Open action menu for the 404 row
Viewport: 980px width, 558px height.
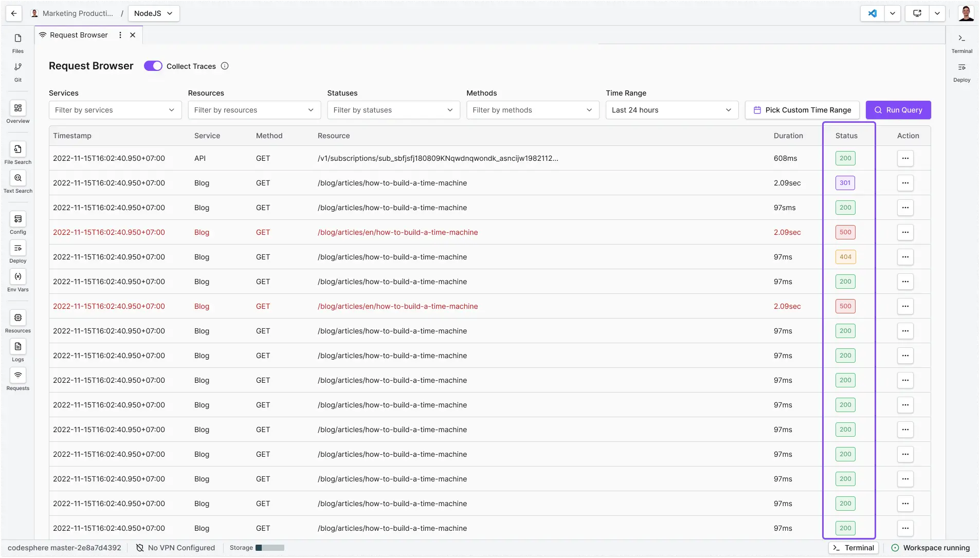(x=905, y=257)
